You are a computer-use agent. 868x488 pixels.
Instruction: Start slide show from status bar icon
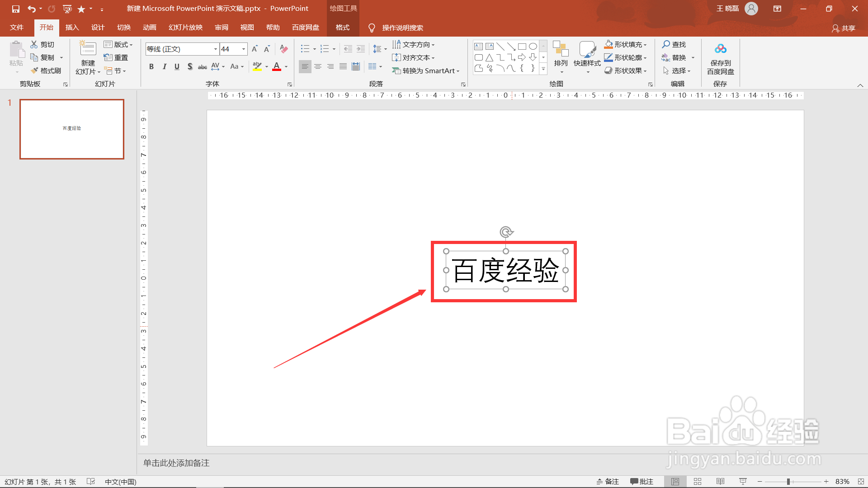743,482
